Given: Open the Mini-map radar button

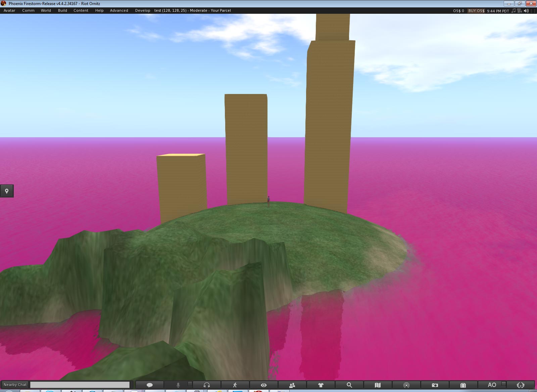Looking at the screenshot, I should click(x=406, y=385).
